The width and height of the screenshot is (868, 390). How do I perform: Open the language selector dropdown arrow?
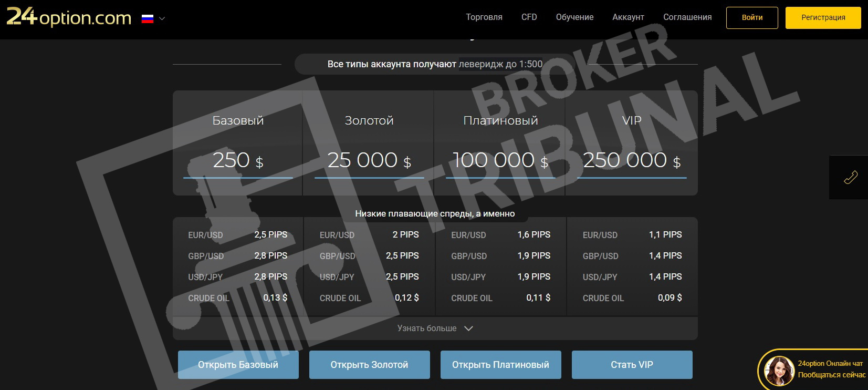(162, 18)
